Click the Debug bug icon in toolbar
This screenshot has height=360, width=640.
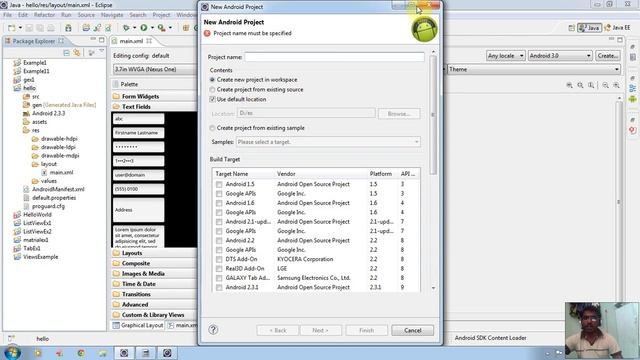point(126,28)
